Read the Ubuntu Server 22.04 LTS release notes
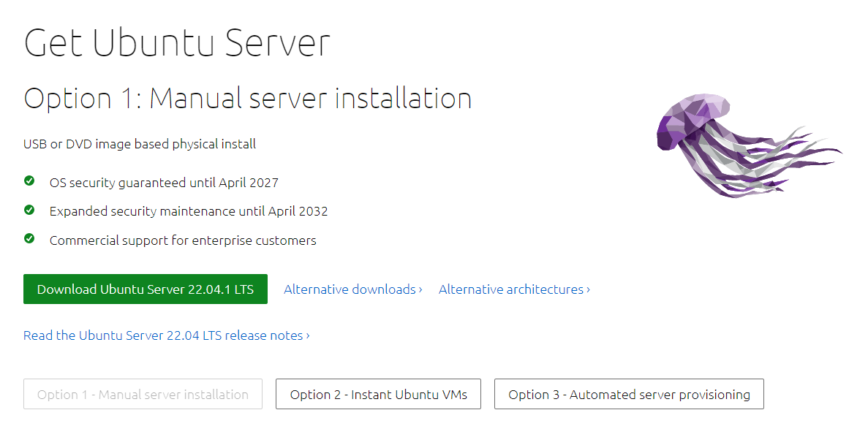Image resolution: width=868 pixels, height=429 pixels. (x=167, y=335)
